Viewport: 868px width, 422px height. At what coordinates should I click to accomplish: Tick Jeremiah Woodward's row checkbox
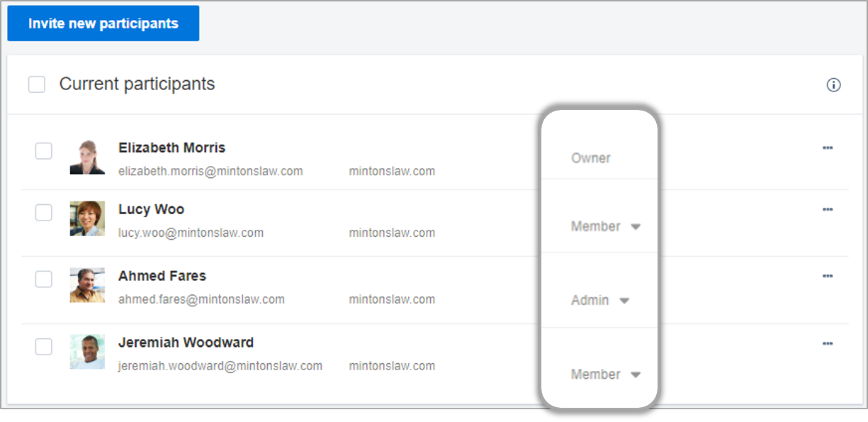44,346
